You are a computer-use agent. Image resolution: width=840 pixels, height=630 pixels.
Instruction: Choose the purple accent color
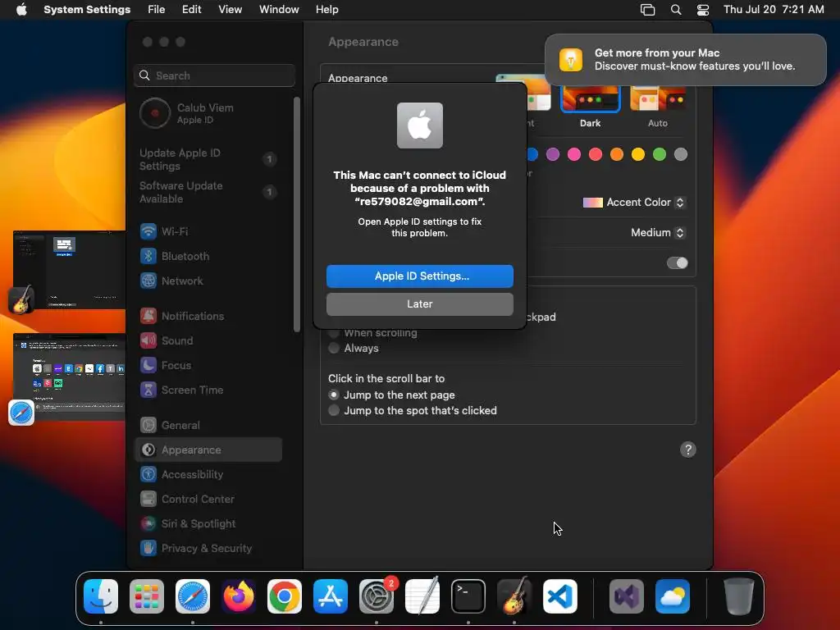pyautogui.click(x=553, y=154)
